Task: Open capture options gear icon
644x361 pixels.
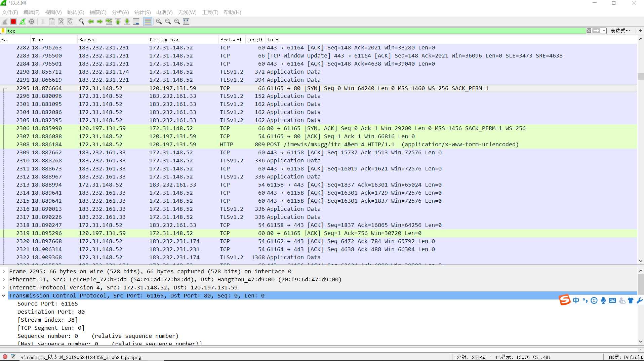Action: pos(32,22)
